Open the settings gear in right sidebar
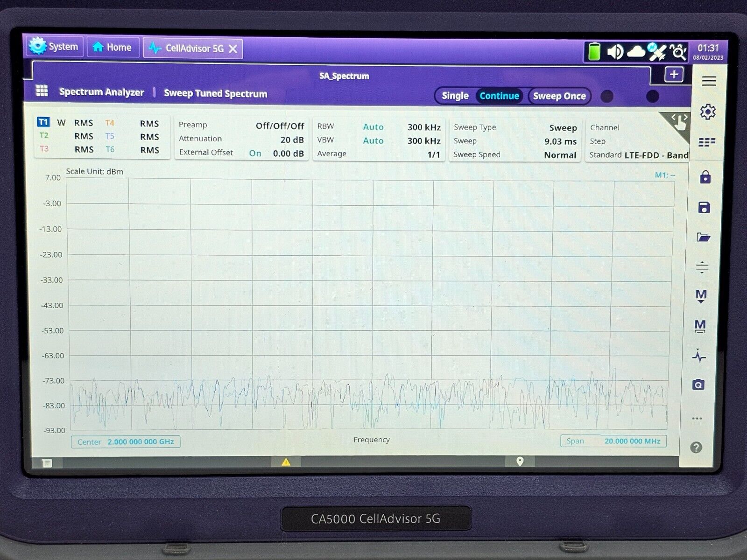 point(708,112)
